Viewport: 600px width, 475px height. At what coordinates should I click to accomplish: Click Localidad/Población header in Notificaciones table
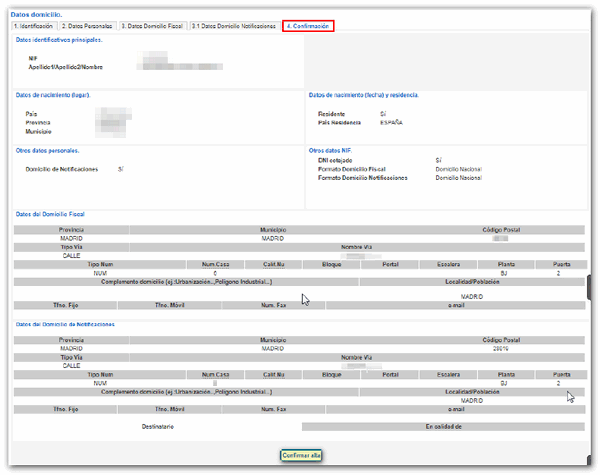pos(472,392)
